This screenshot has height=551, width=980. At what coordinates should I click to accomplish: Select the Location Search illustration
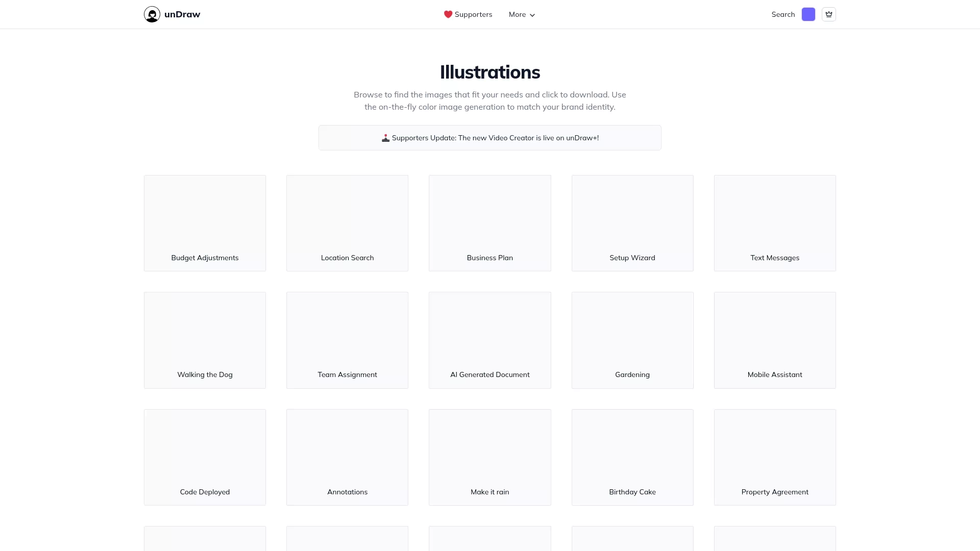(x=347, y=223)
